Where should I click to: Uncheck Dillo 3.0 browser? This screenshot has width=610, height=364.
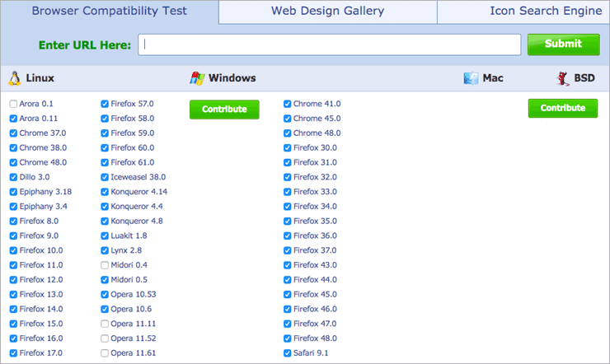[x=13, y=177]
